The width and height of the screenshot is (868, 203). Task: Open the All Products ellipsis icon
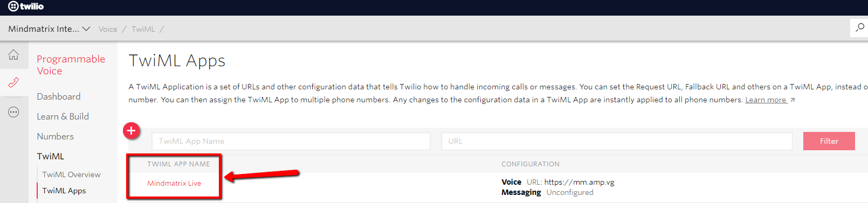coord(13,112)
